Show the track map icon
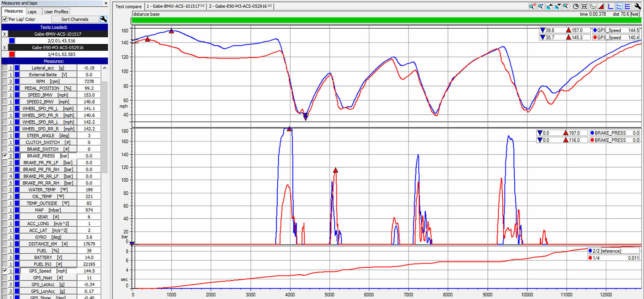Screen dimensions: 644x299 tap(593, 6)
